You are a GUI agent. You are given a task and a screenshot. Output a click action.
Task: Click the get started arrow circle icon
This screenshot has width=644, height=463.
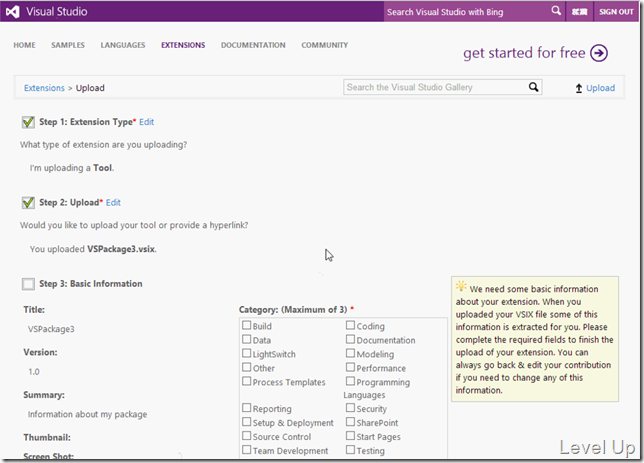click(599, 53)
